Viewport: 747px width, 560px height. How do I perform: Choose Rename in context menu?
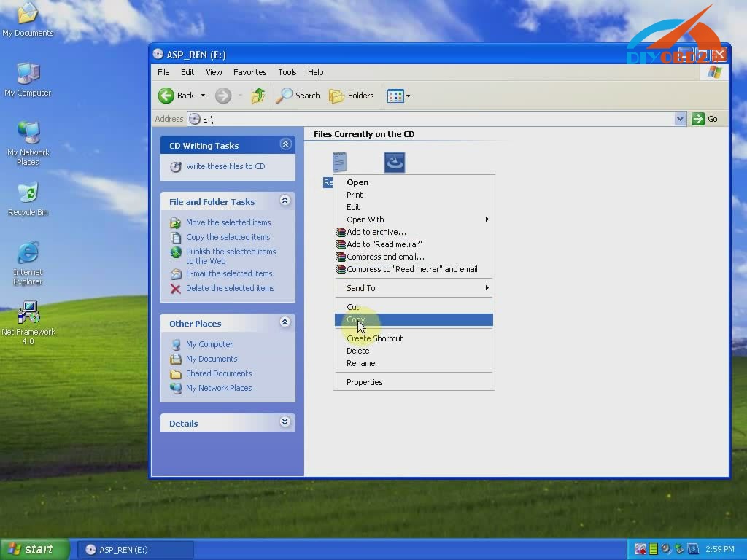coord(414,363)
